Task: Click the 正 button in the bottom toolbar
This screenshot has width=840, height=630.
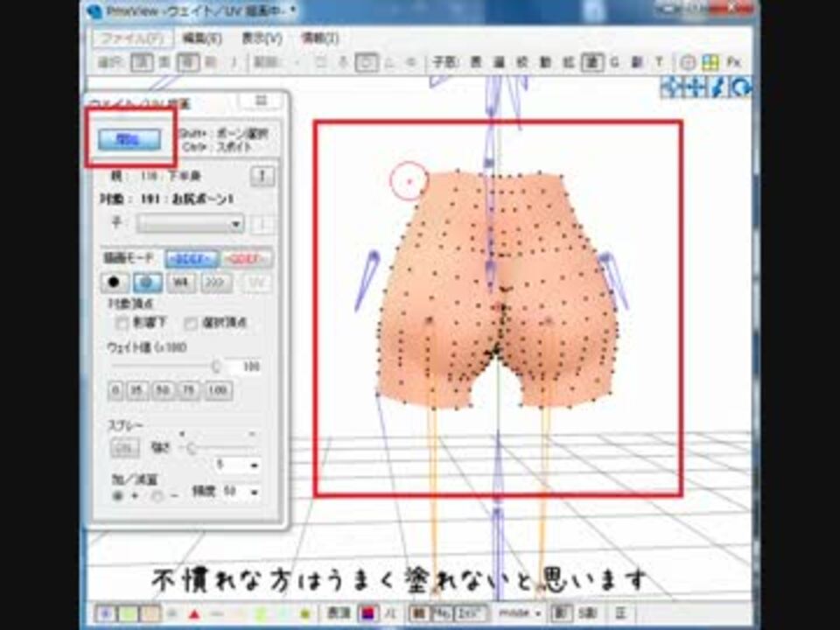Action: (620, 612)
